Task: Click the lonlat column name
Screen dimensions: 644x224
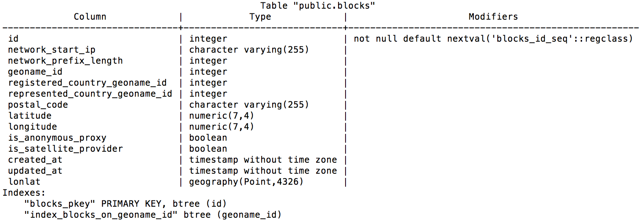Action: click(x=24, y=182)
